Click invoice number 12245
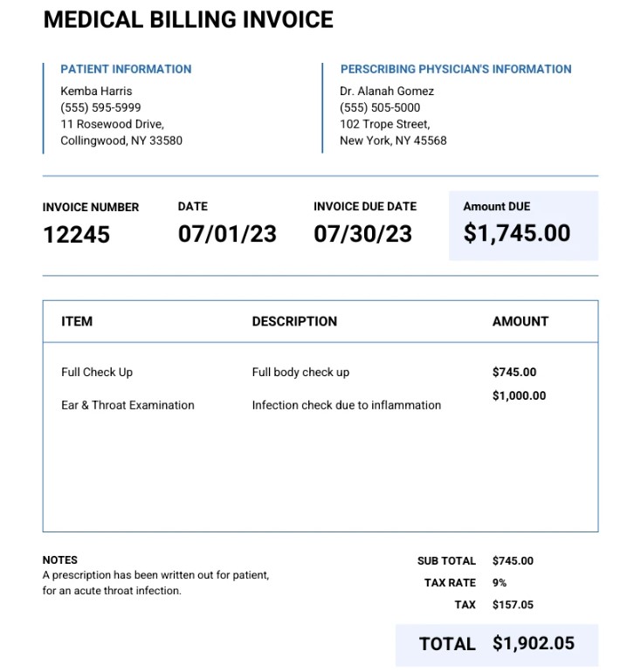 click(77, 234)
